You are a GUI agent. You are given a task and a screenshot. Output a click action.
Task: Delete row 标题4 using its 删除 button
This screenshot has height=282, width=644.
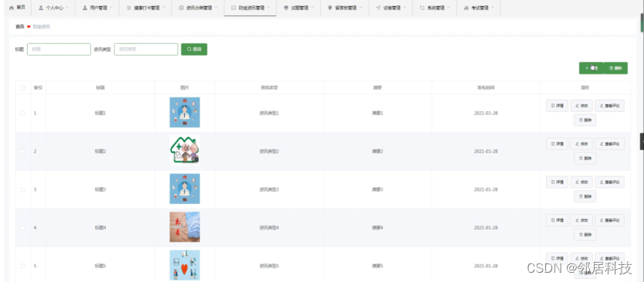tap(585, 235)
